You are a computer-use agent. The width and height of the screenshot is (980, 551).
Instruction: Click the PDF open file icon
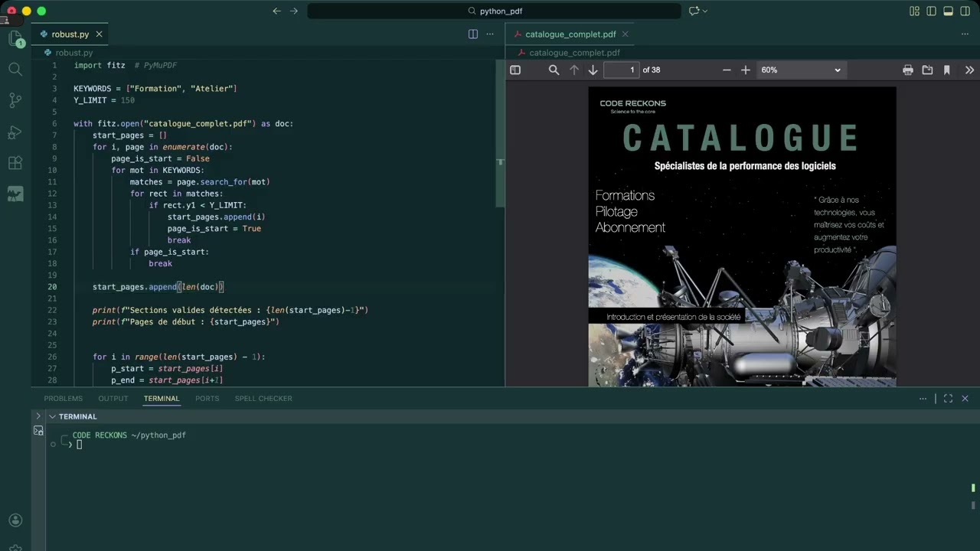927,70
